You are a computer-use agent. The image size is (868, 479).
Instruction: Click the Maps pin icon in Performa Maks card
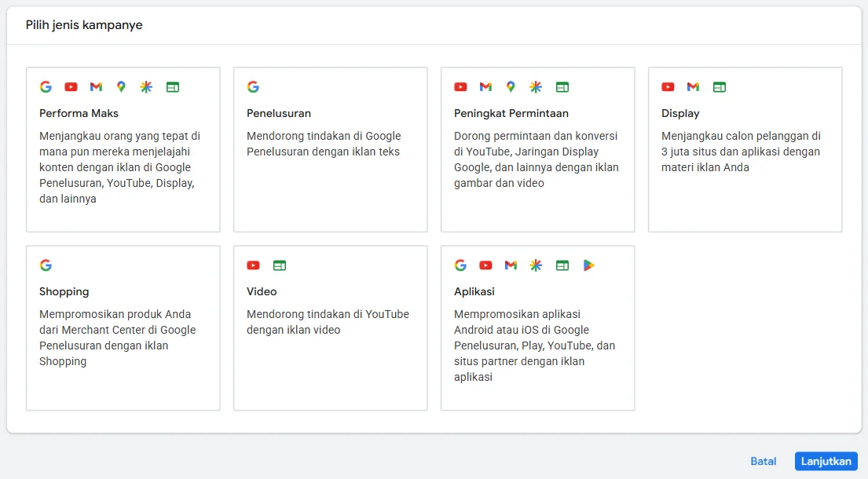(x=121, y=87)
